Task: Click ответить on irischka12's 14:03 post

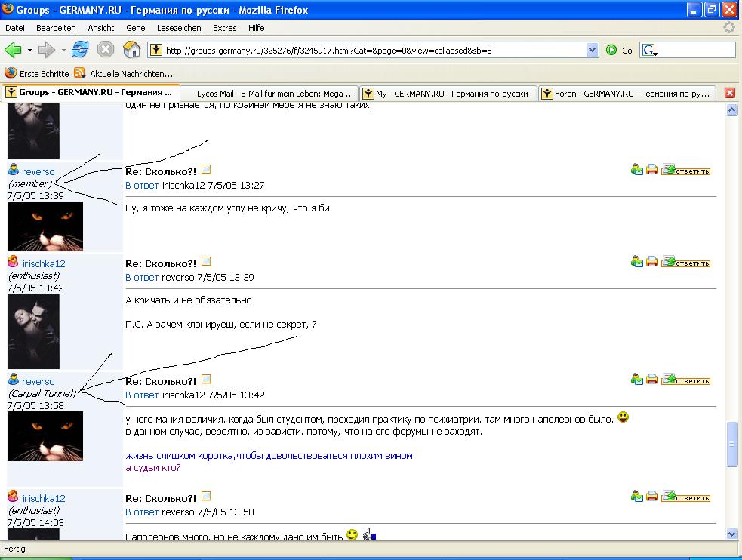Action: (x=685, y=497)
